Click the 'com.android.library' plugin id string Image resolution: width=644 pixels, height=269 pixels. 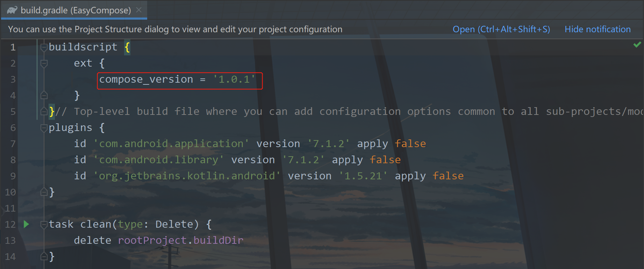[x=159, y=160]
